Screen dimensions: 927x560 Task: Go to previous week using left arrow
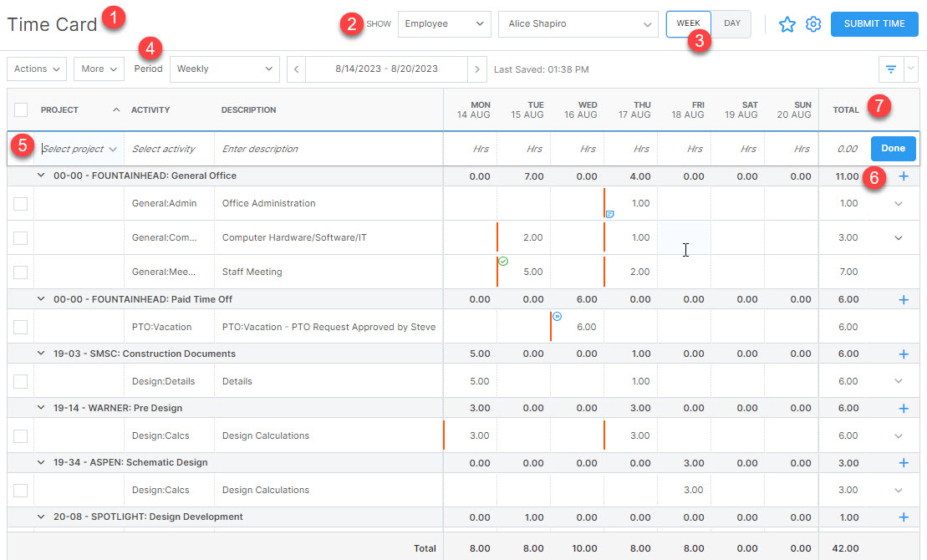297,69
